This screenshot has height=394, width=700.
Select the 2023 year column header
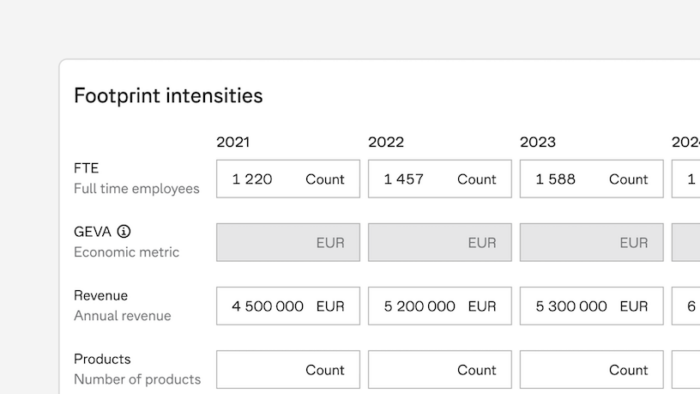(538, 142)
